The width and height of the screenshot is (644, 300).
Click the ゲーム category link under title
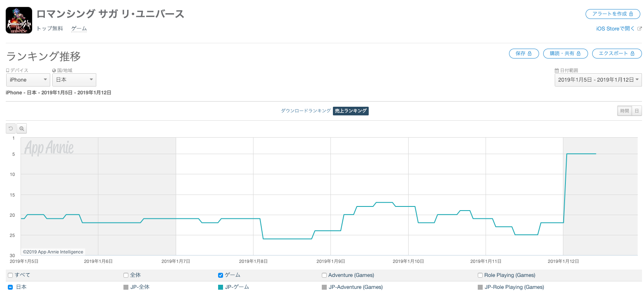[x=79, y=29]
